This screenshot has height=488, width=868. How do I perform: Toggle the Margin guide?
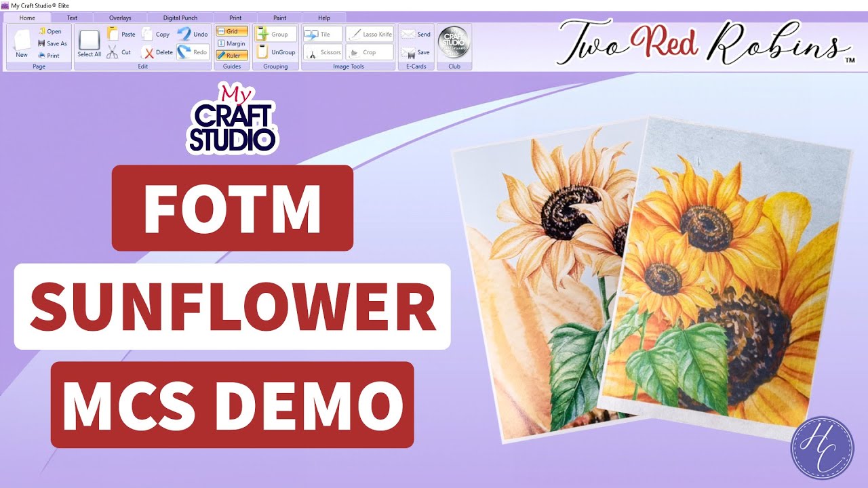[232, 43]
